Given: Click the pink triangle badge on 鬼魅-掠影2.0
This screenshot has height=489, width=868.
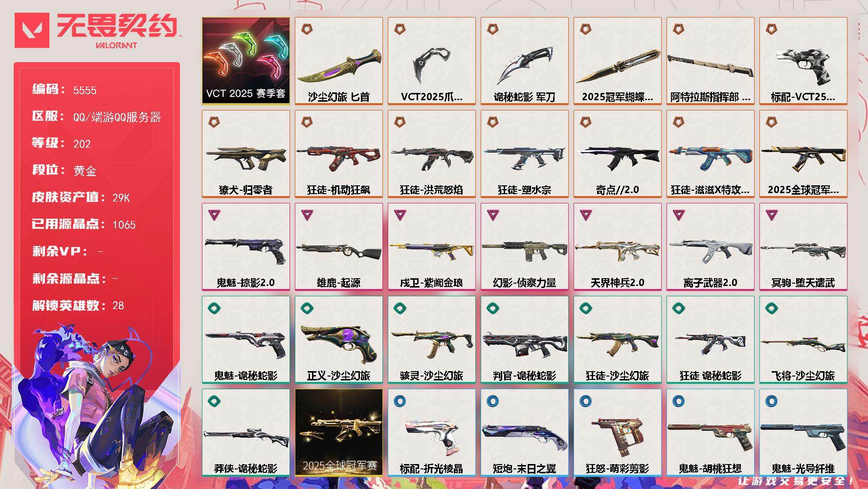Looking at the screenshot, I should tap(214, 215).
